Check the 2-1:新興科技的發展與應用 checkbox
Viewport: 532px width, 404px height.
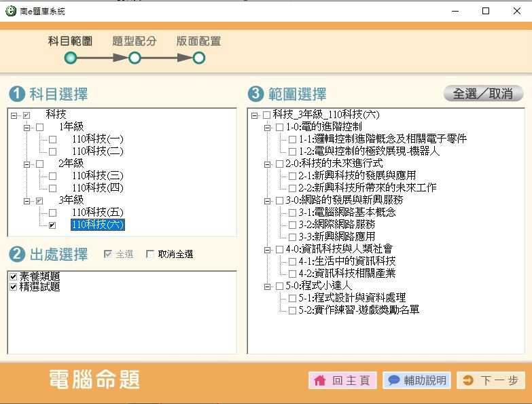(x=292, y=176)
